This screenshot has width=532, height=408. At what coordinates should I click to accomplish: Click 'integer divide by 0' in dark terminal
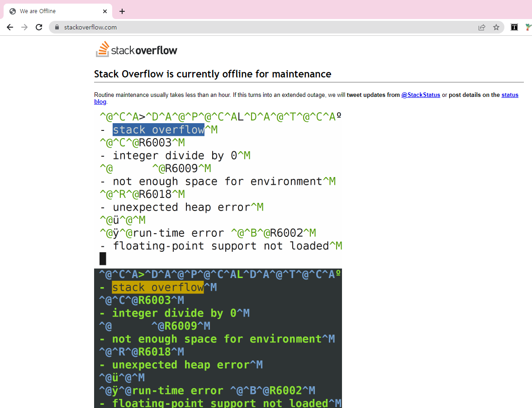[175, 313]
